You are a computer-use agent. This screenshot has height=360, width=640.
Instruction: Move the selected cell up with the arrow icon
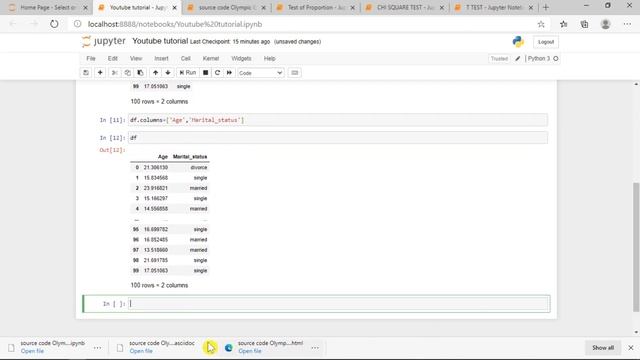(x=156, y=73)
